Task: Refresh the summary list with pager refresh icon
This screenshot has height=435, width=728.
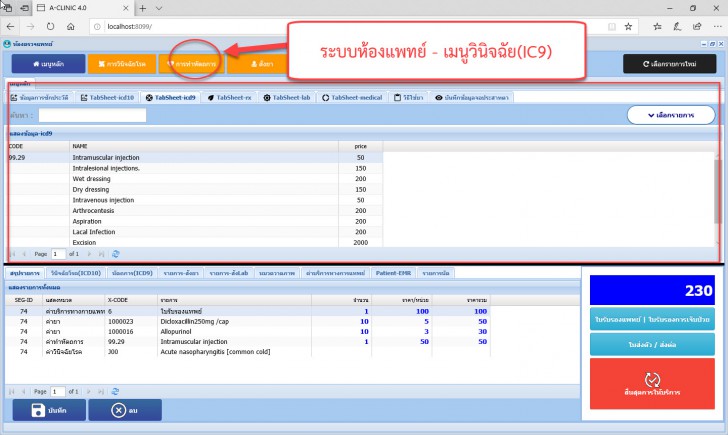Action: 115,391
